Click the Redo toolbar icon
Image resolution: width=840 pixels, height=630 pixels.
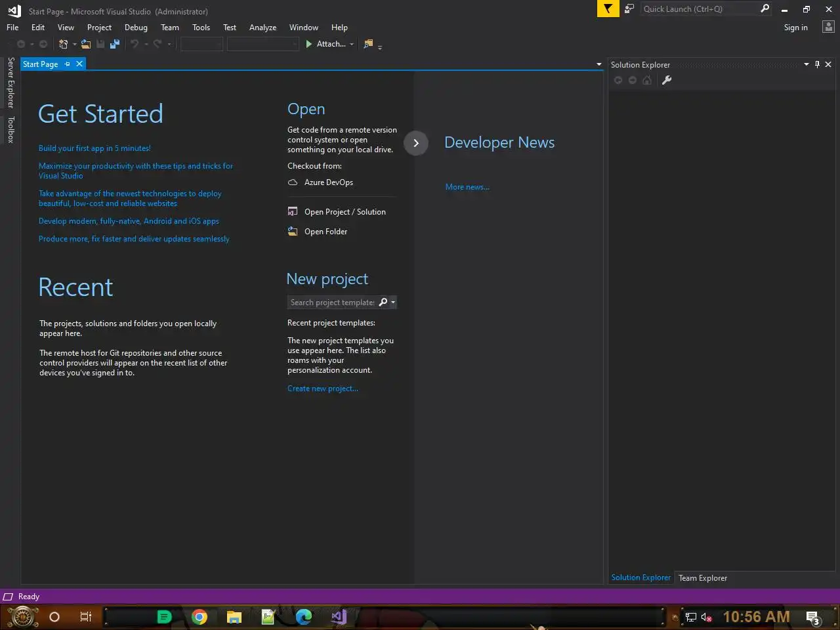pyautogui.click(x=157, y=44)
